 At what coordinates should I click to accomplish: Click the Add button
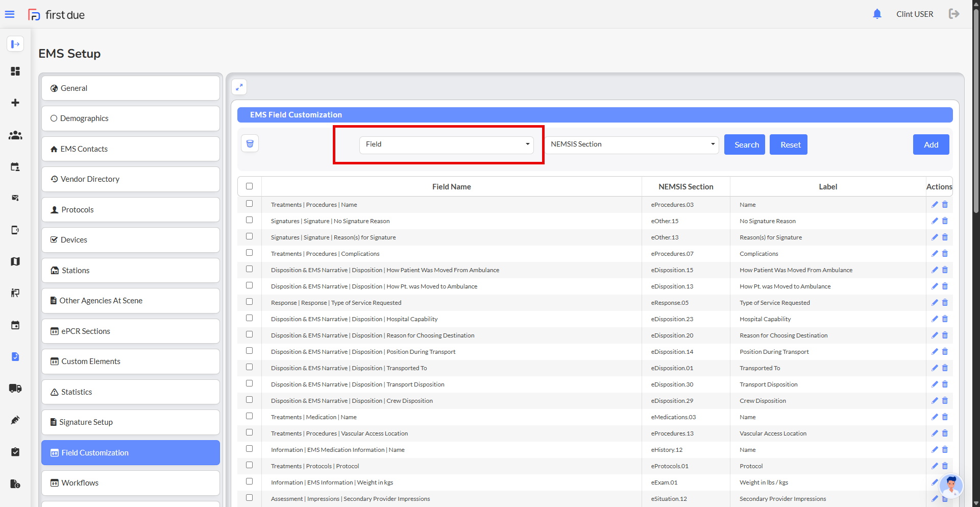coord(930,144)
